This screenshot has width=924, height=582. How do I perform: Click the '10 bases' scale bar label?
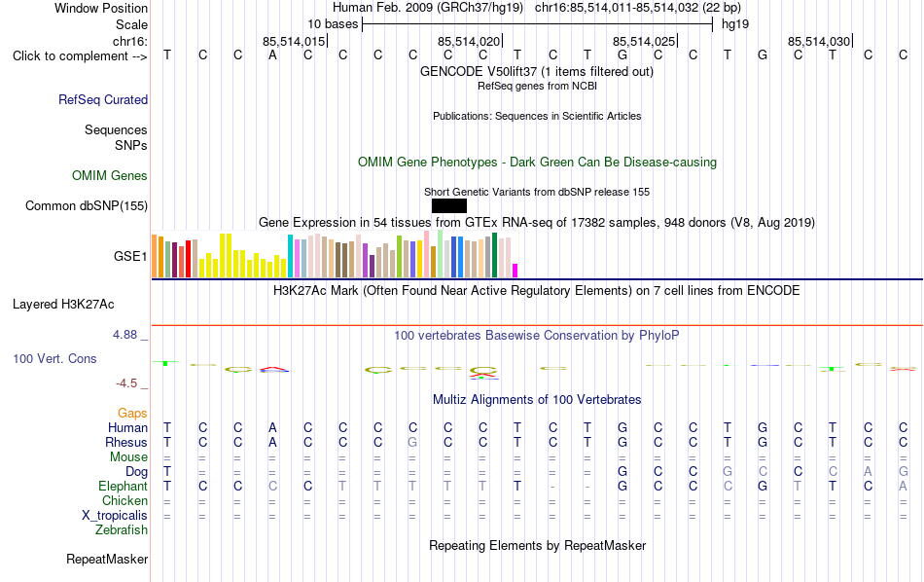(333, 24)
